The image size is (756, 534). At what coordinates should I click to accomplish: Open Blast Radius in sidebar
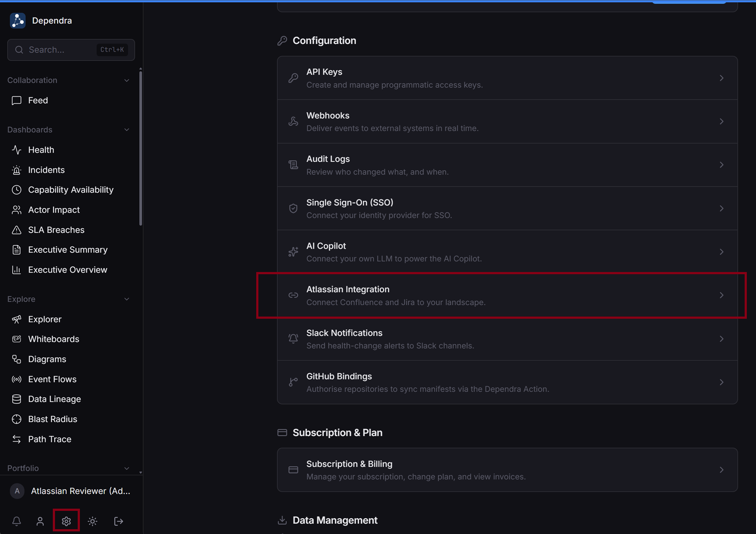coord(52,419)
